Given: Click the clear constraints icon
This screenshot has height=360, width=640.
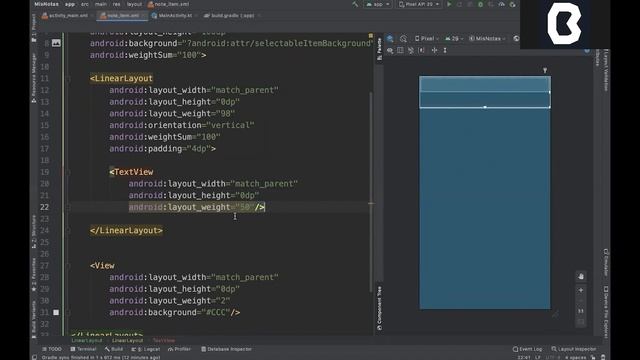Looking at the screenshot, I should click(411, 50).
